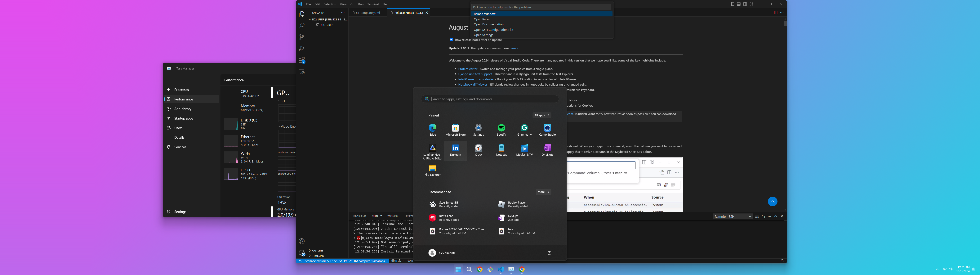Click All apps button in Start menu
The image size is (980, 275).
(x=542, y=116)
